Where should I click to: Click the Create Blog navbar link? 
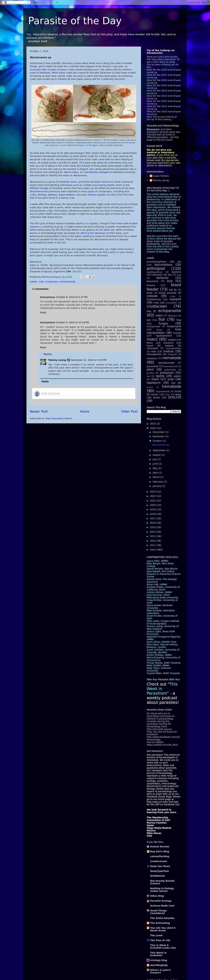coord(193,2)
